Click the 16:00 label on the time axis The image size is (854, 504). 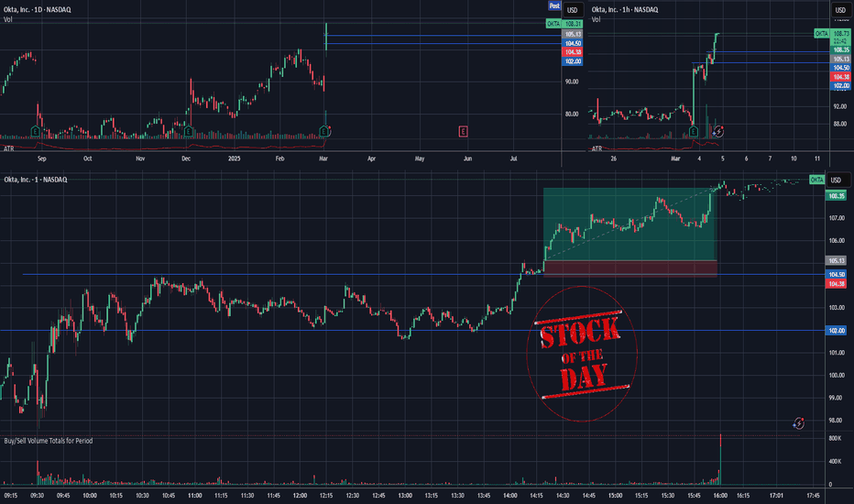point(720,495)
